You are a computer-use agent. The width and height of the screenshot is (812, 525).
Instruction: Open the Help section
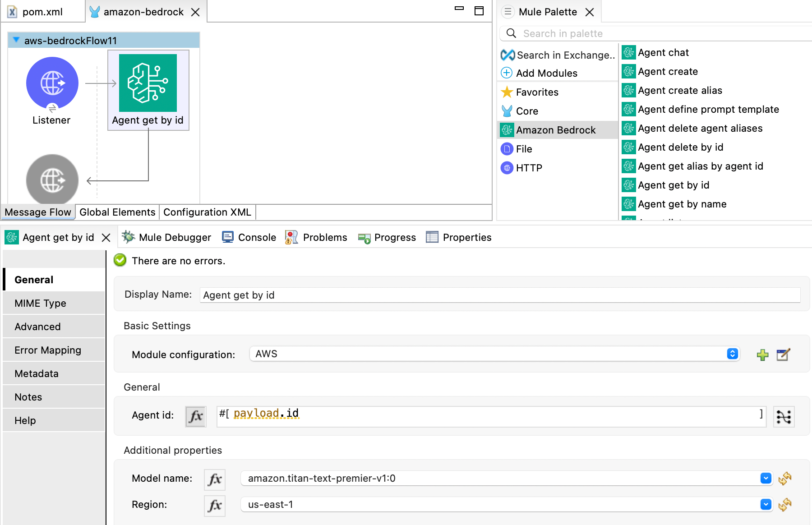tap(54, 420)
